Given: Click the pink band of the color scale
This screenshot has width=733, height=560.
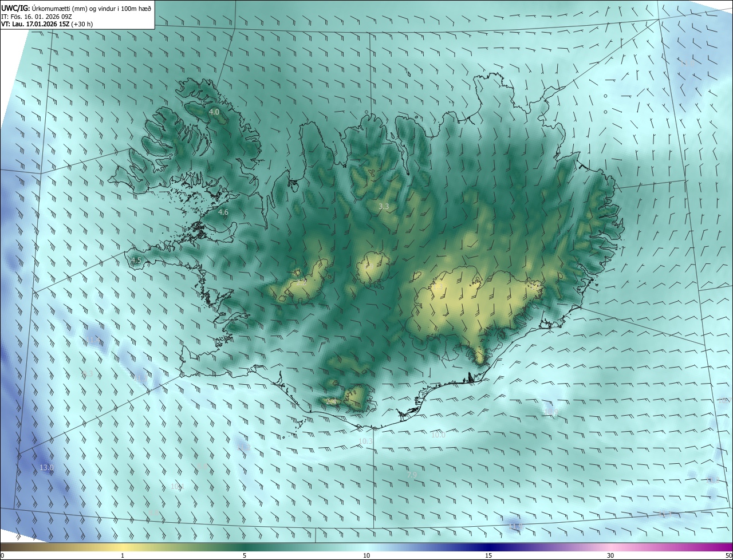Looking at the screenshot, I should pyautogui.click(x=610, y=547).
